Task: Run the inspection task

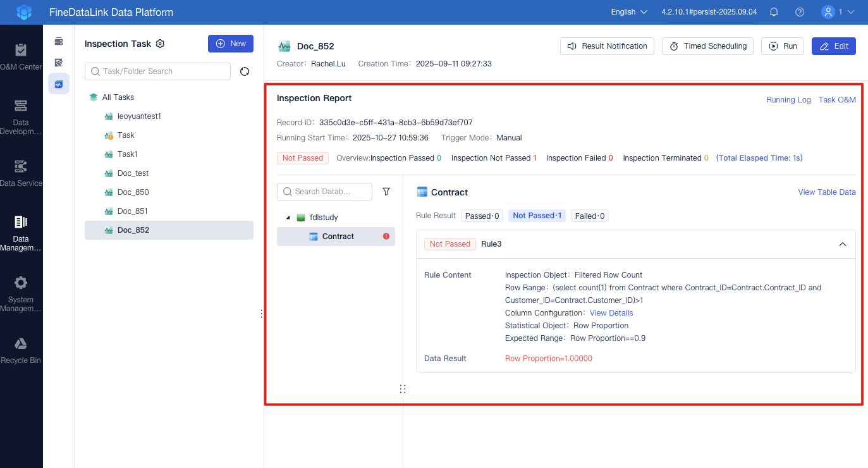Action: click(783, 46)
